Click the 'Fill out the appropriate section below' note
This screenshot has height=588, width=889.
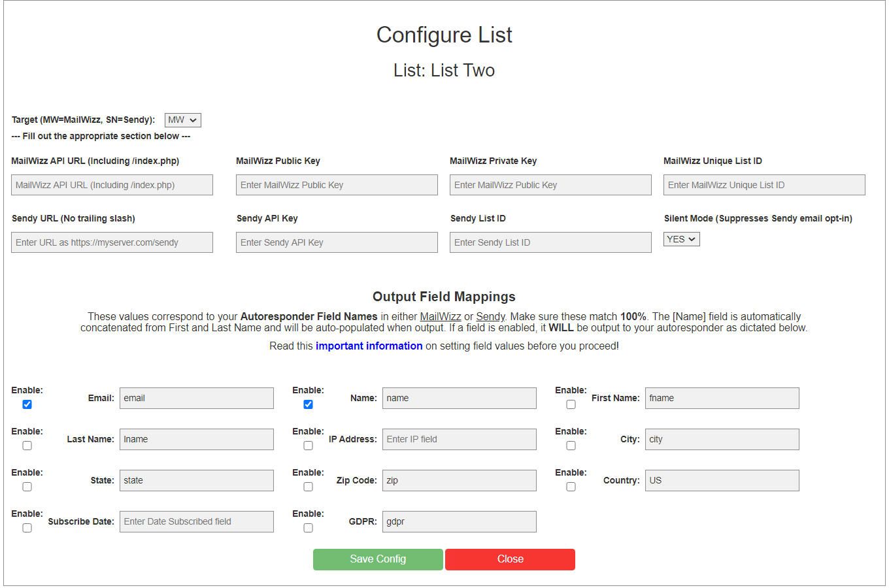pos(101,136)
